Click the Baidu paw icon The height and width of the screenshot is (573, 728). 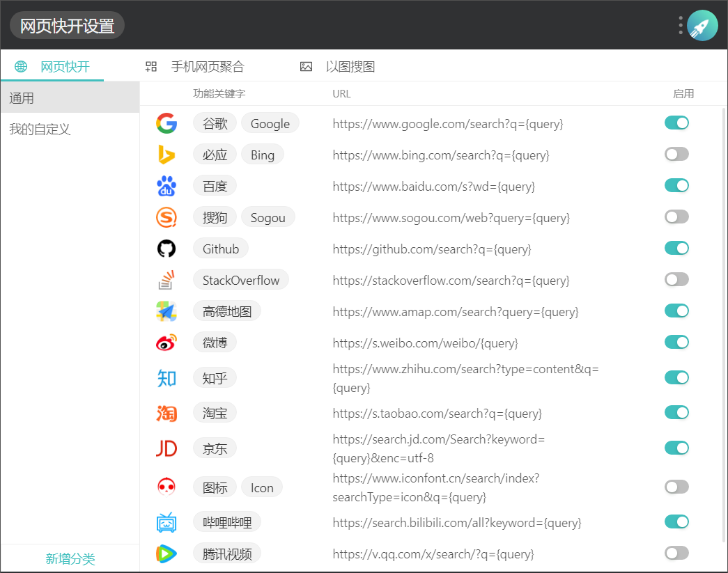tap(166, 186)
